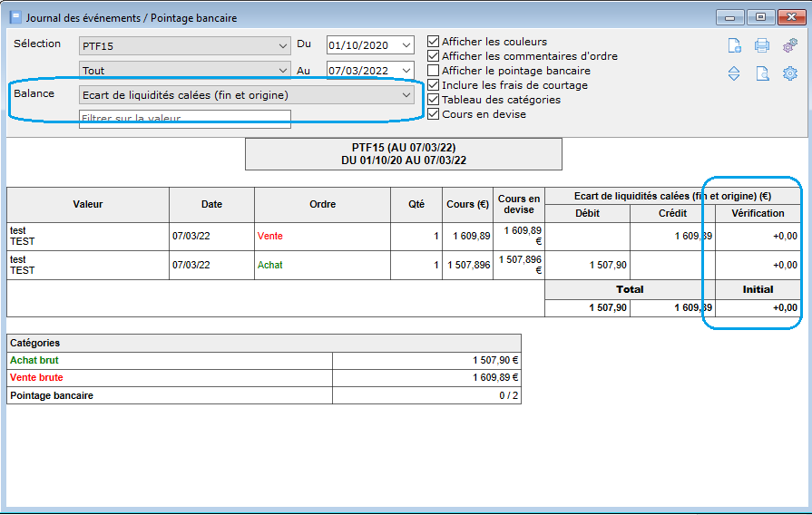Click the Filtrer sur la valeur field
Viewport: 812px width, 515px height.
[185, 119]
